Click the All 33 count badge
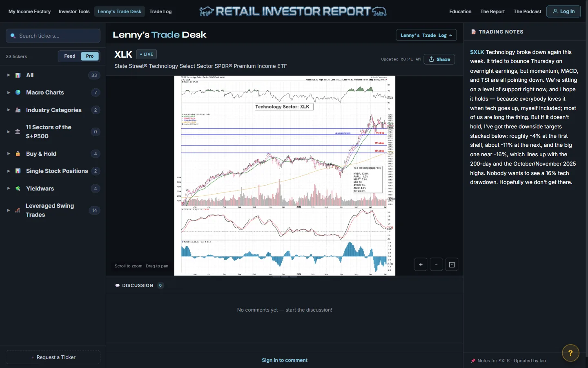The height and width of the screenshot is (368, 588). click(94, 75)
